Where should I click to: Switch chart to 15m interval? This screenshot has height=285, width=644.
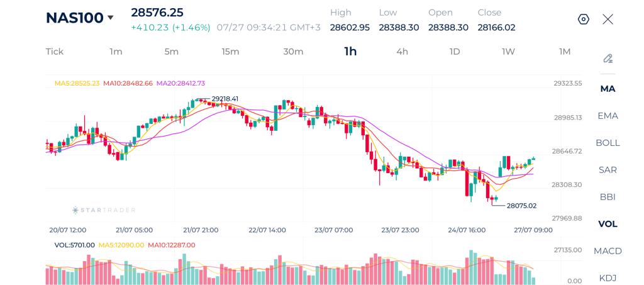pyautogui.click(x=230, y=52)
